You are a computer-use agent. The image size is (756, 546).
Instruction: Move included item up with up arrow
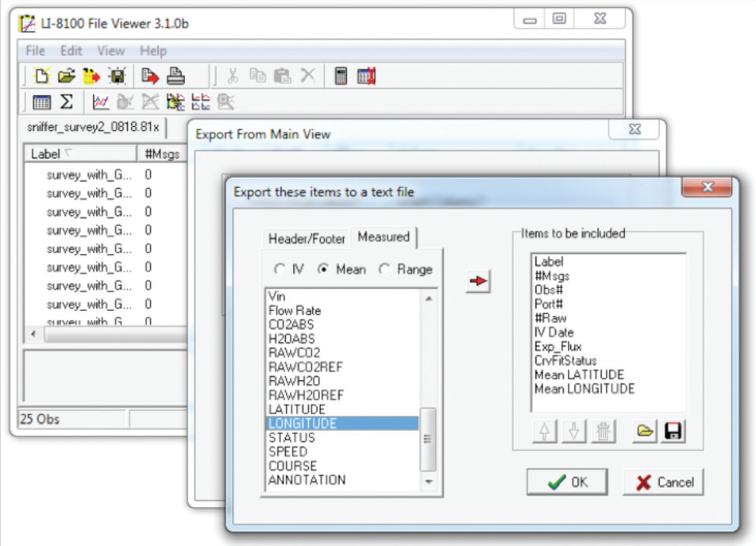(x=545, y=431)
